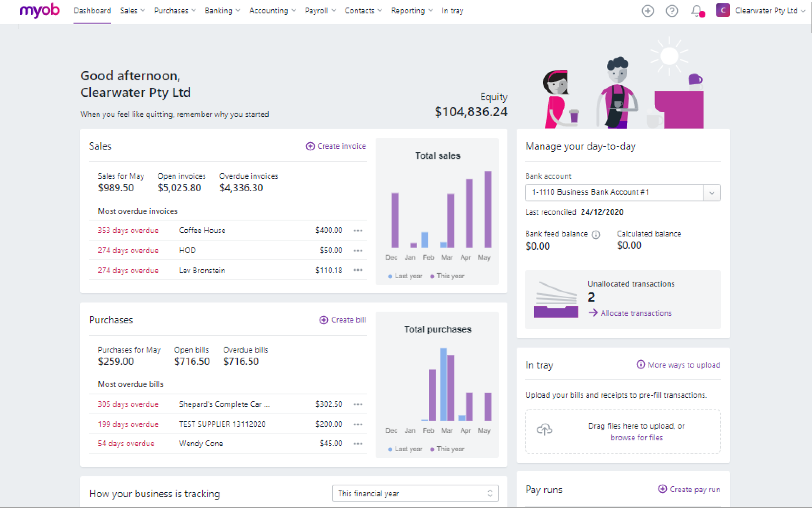812x508 pixels.
Task: Click Create bill link
Action: (x=348, y=320)
